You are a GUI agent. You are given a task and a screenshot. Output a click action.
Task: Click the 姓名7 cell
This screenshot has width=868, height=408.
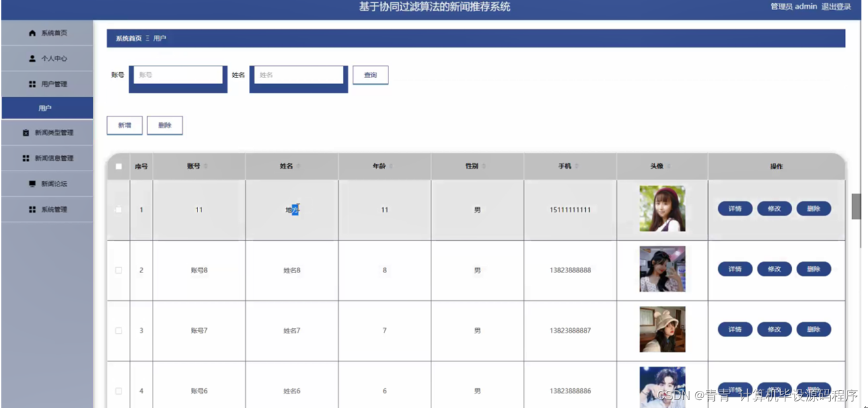(292, 331)
